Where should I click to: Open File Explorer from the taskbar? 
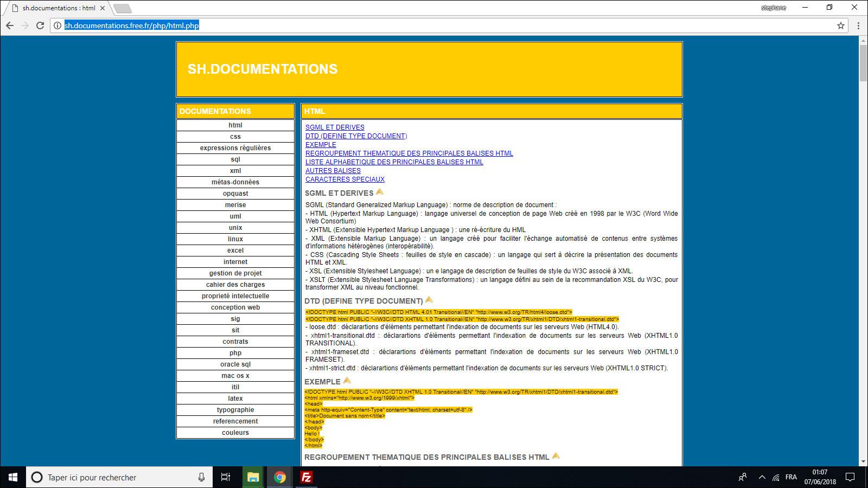tap(253, 477)
